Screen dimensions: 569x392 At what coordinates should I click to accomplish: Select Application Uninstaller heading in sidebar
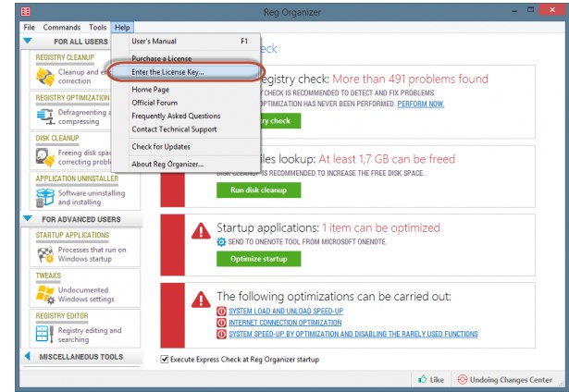[77, 178]
